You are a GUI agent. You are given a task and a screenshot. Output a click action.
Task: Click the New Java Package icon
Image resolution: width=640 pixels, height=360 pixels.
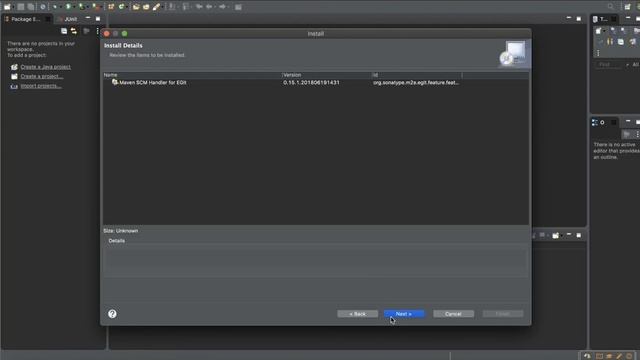coord(111,7)
